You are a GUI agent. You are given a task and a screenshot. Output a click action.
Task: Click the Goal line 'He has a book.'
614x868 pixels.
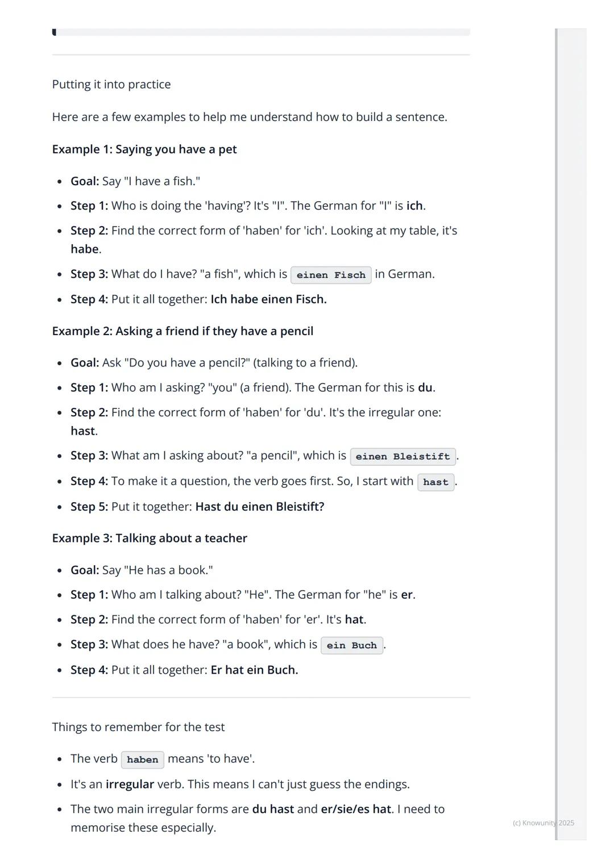tap(142, 570)
